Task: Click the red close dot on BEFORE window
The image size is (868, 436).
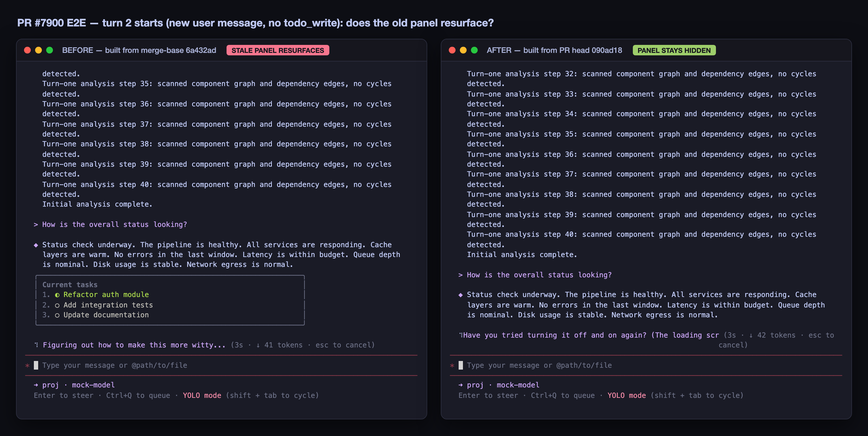Action: point(28,50)
